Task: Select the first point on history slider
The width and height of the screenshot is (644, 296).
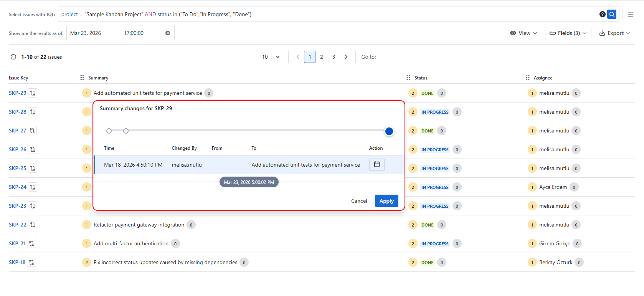Action: tap(109, 131)
